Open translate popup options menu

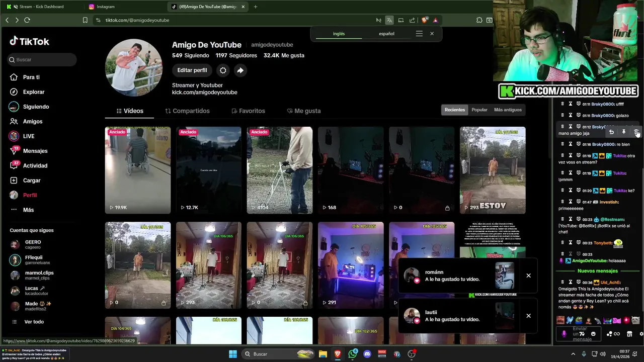tap(419, 34)
